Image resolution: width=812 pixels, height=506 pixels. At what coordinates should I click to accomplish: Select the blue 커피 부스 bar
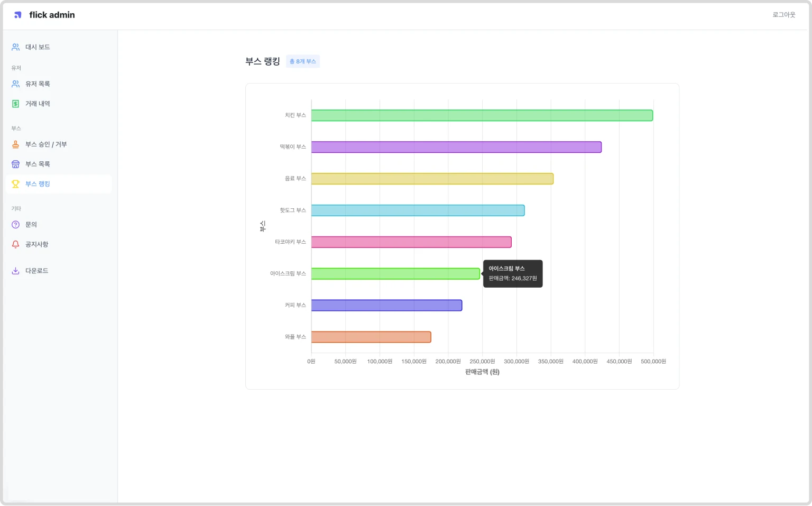pyautogui.click(x=386, y=306)
